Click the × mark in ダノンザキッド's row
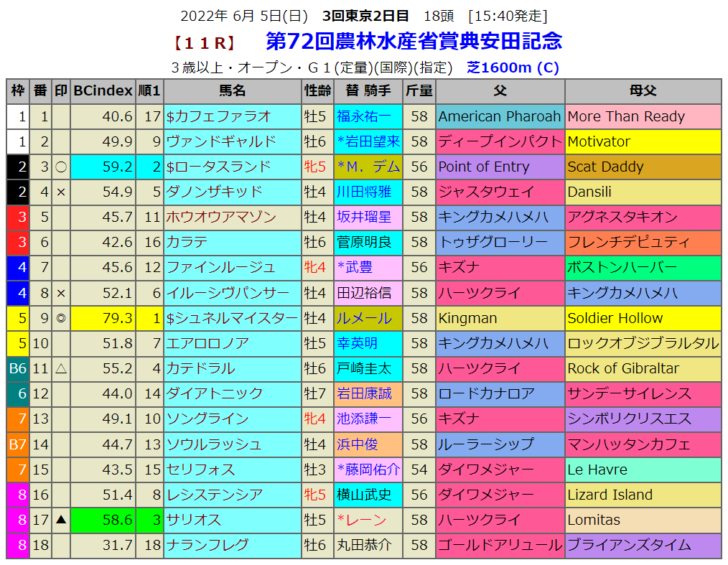 pyautogui.click(x=61, y=192)
